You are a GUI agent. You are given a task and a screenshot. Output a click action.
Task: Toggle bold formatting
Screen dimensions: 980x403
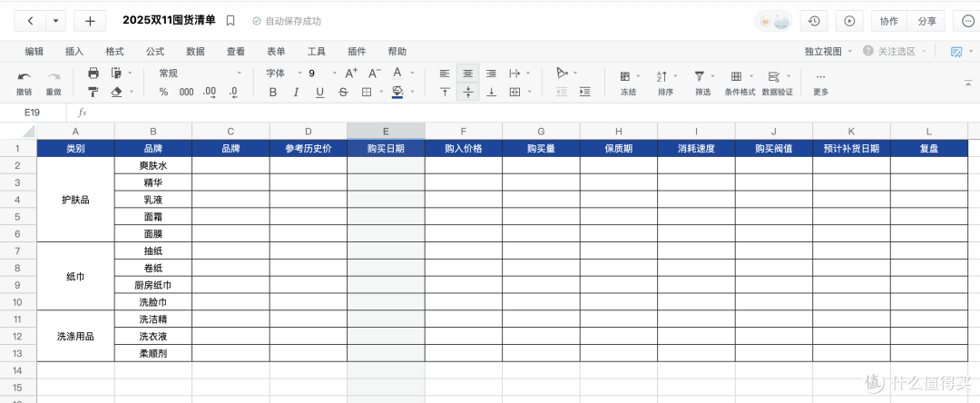(x=272, y=92)
